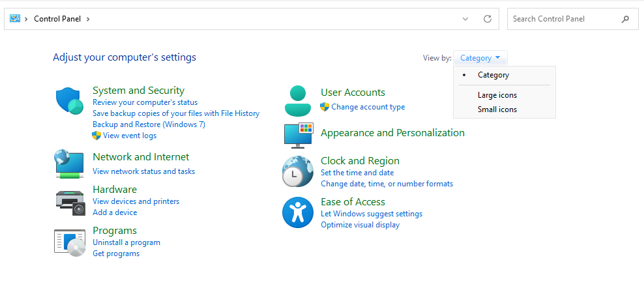Expand the chevron after Control Panel in the breadcrumb
Screen dimensions: 644x290
[x=88, y=19]
